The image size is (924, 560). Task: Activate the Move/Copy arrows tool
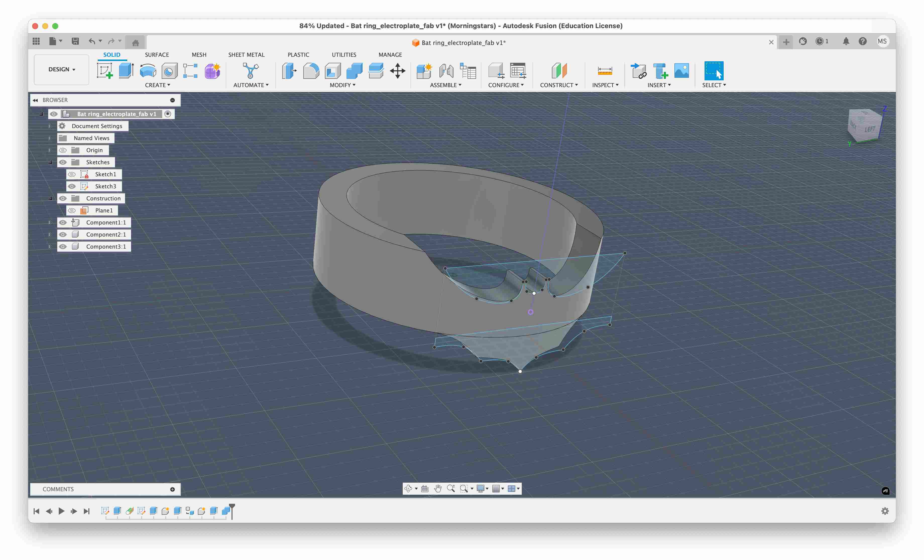coord(397,71)
